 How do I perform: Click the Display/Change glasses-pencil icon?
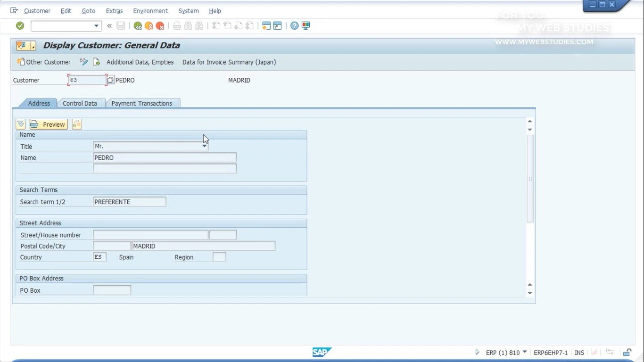[84, 62]
